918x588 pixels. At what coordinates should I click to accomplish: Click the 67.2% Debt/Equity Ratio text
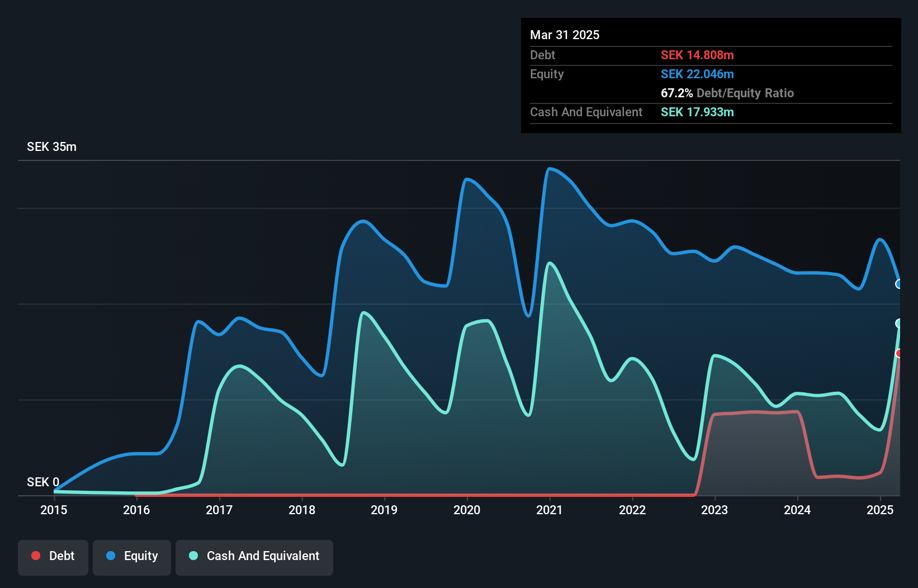727,93
